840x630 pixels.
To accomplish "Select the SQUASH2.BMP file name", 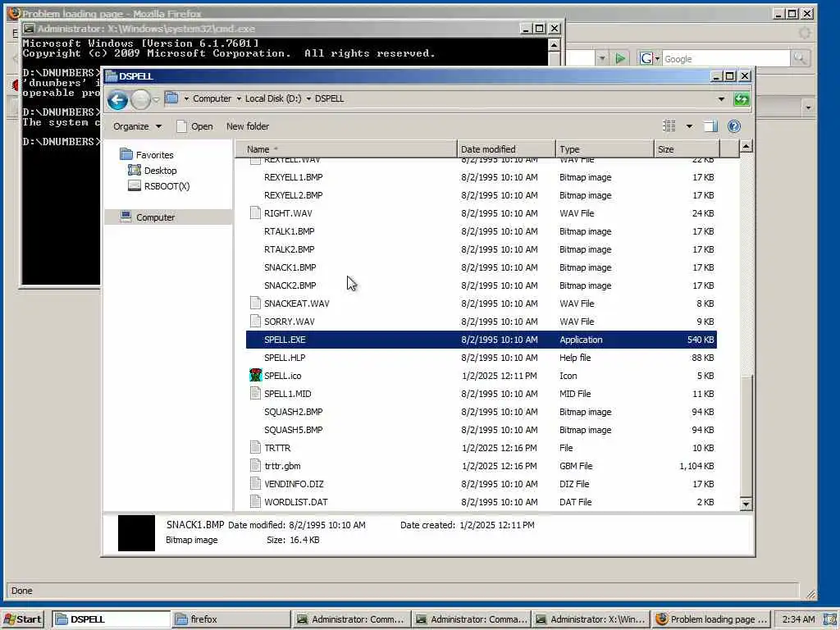I will [x=293, y=412].
